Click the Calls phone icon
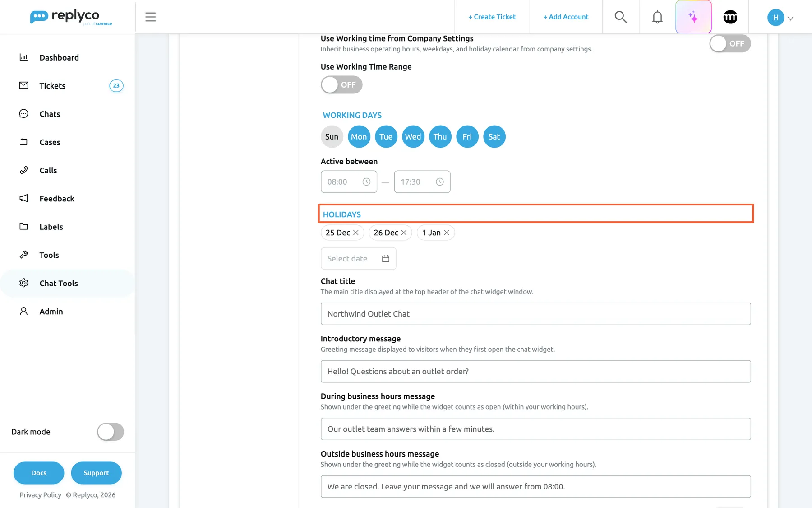The height and width of the screenshot is (508, 812). pyautogui.click(x=23, y=170)
